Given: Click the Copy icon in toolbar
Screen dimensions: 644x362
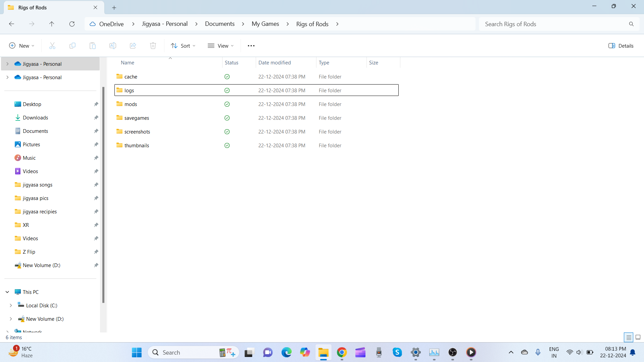Looking at the screenshot, I should coord(72,46).
